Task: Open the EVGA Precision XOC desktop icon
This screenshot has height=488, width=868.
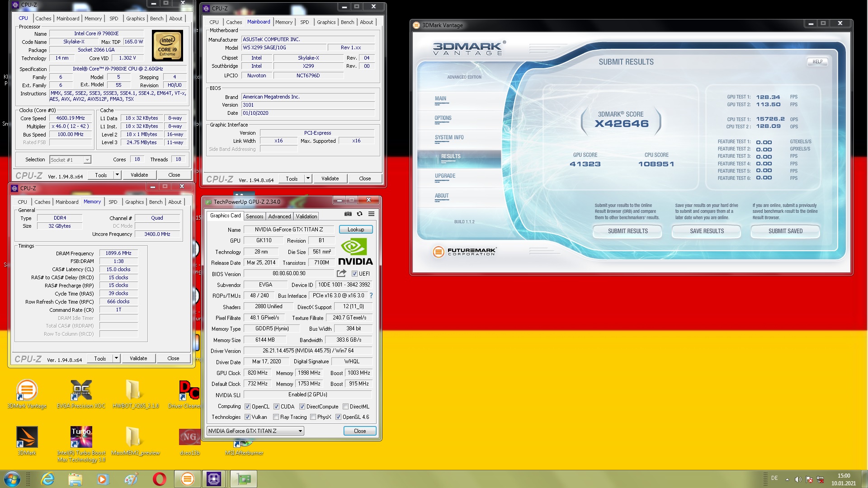Action: tap(81, 394)
